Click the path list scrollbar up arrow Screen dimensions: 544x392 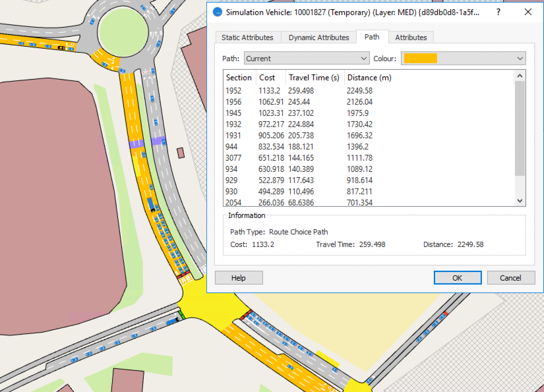520,76
